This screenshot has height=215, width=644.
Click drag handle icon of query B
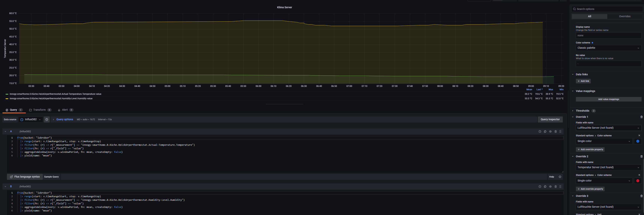[x=560, y=187]
